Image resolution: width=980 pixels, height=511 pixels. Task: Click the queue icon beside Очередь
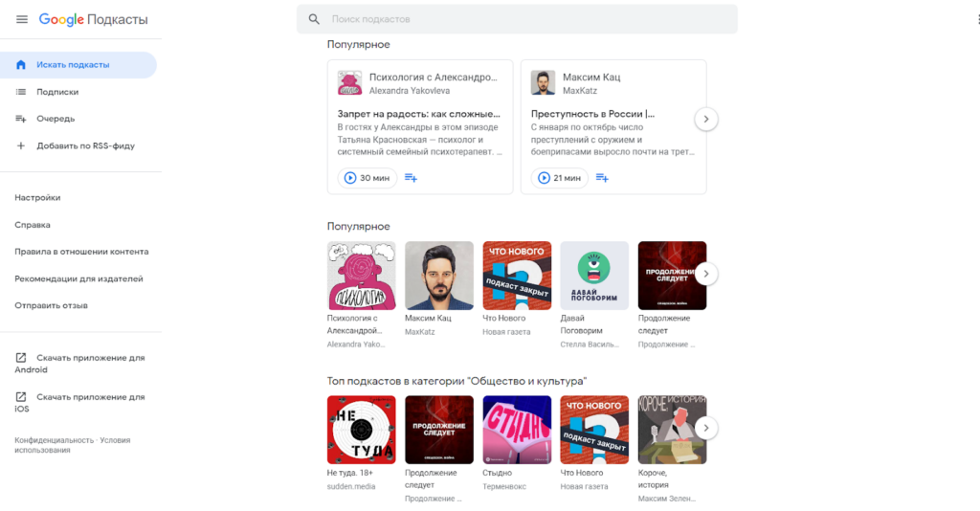21,119
